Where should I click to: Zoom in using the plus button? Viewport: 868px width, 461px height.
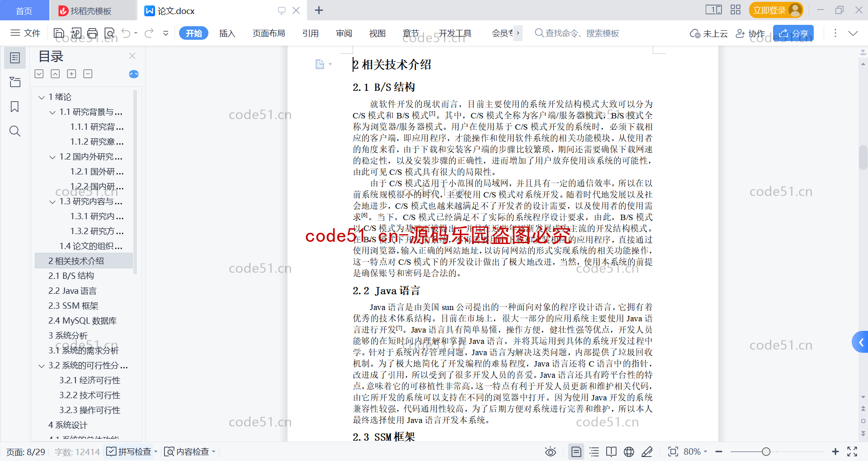coord(835,452)
